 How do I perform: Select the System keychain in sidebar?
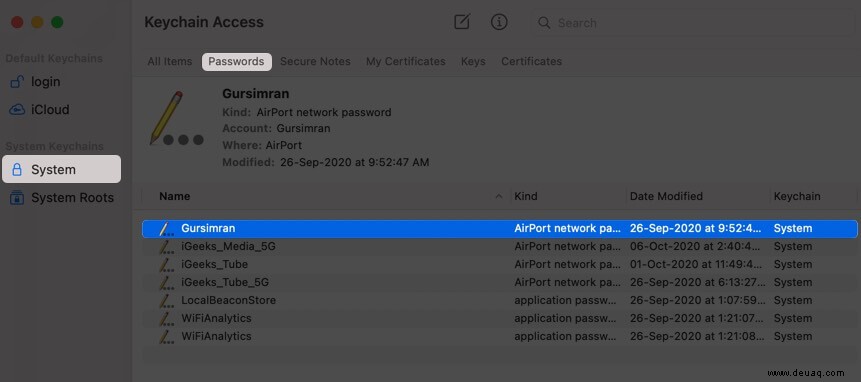point(62,169)
